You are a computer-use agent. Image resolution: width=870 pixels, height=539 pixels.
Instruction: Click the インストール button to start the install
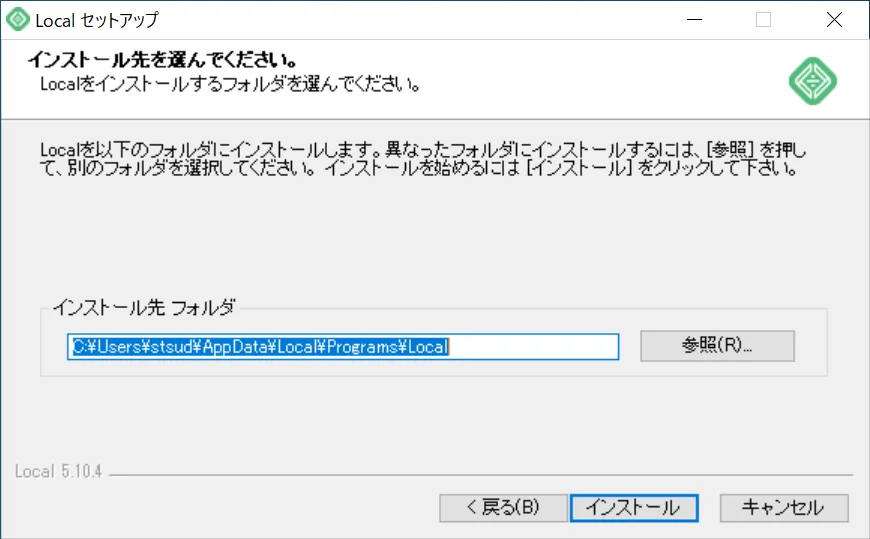coord(634,507)
